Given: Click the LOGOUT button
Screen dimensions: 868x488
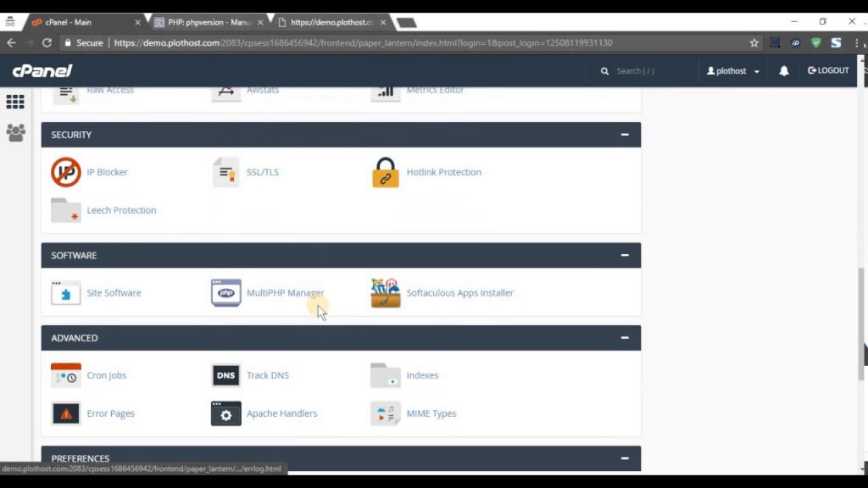Looking at the screenshot, I should tap(827, 71).
